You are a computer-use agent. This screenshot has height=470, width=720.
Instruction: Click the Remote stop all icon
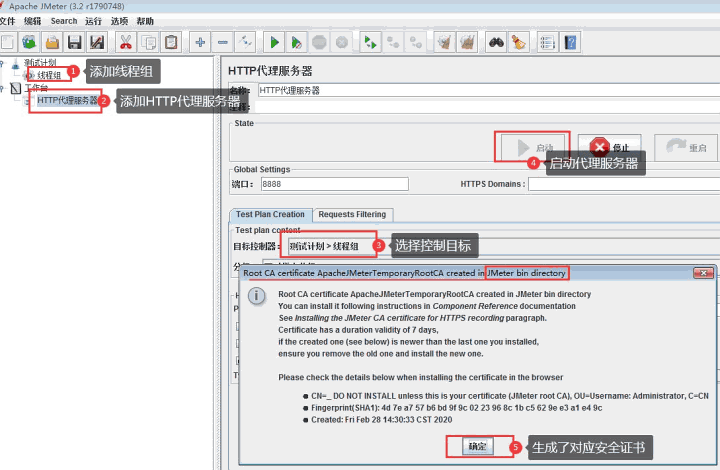[x=393, y=43]
